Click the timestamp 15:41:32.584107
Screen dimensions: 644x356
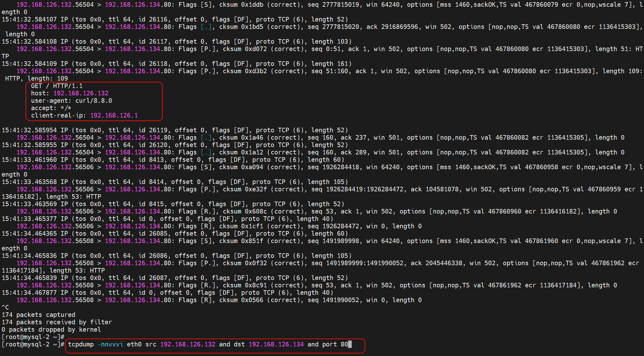click(x=29, y=19)
